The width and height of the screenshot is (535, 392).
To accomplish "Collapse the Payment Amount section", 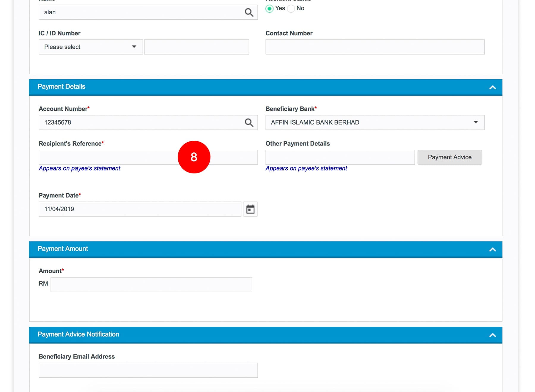I will tap(492, 249).
